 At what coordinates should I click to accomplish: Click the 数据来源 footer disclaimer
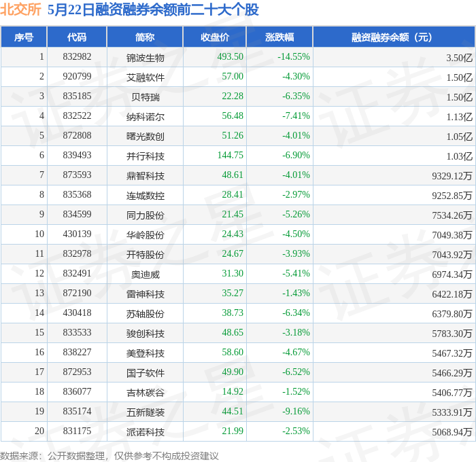click(109, 457)
